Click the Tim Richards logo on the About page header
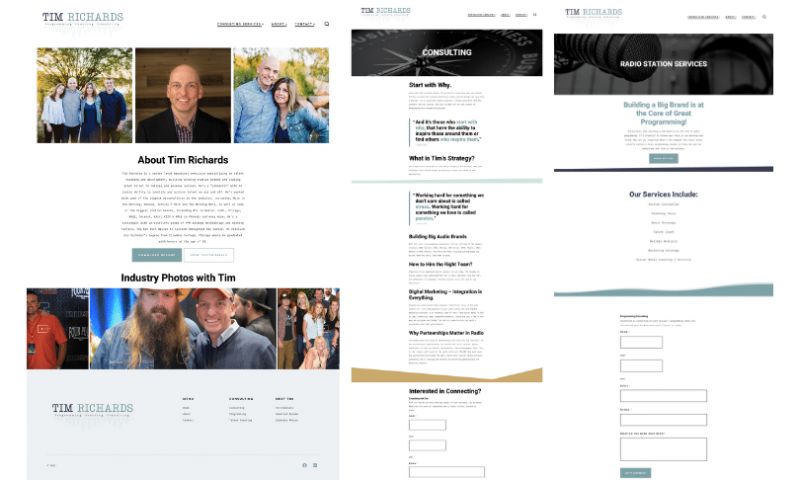Viewport: 800px width, 480px height. pyautogui.click(x=83, y=20)
